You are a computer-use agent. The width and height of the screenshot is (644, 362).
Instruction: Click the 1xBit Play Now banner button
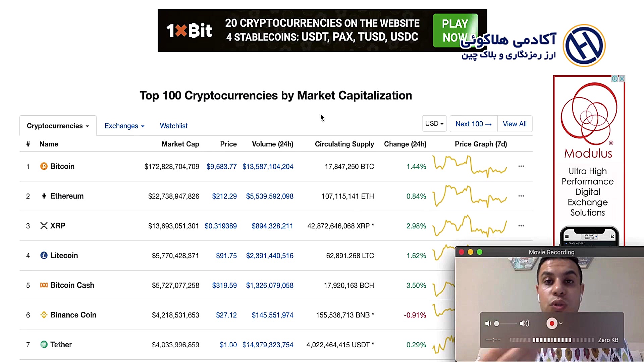455,31
